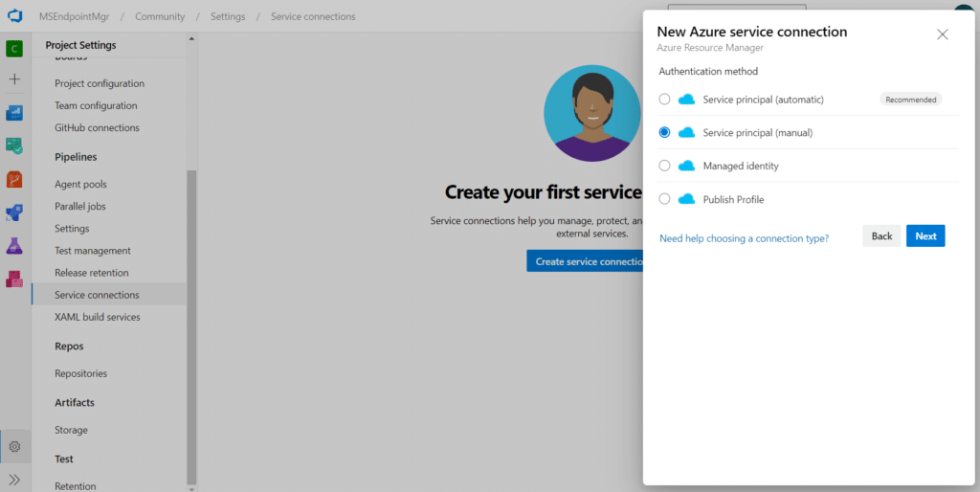The image size is (980, 492).
Task: Open the green C project icon
Action: pos(14,49)
